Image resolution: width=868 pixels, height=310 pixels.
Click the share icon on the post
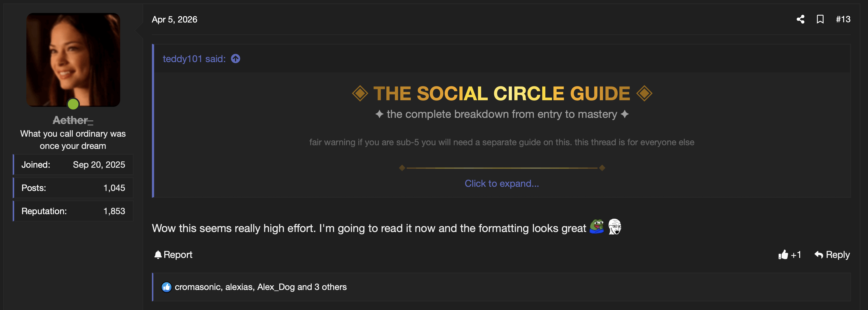(x=800, y=19)
